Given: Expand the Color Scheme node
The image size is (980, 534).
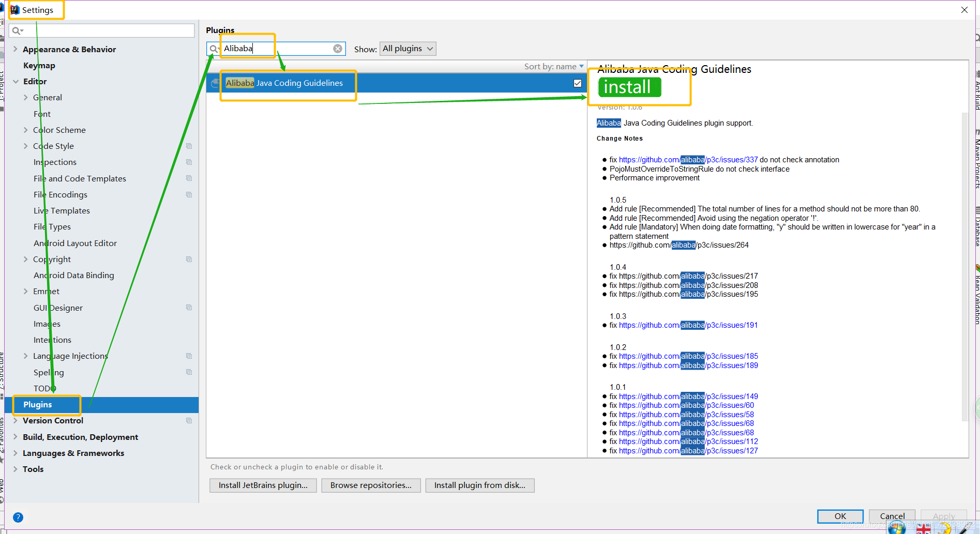Looking at the screenshot, I should pos(26,130).
